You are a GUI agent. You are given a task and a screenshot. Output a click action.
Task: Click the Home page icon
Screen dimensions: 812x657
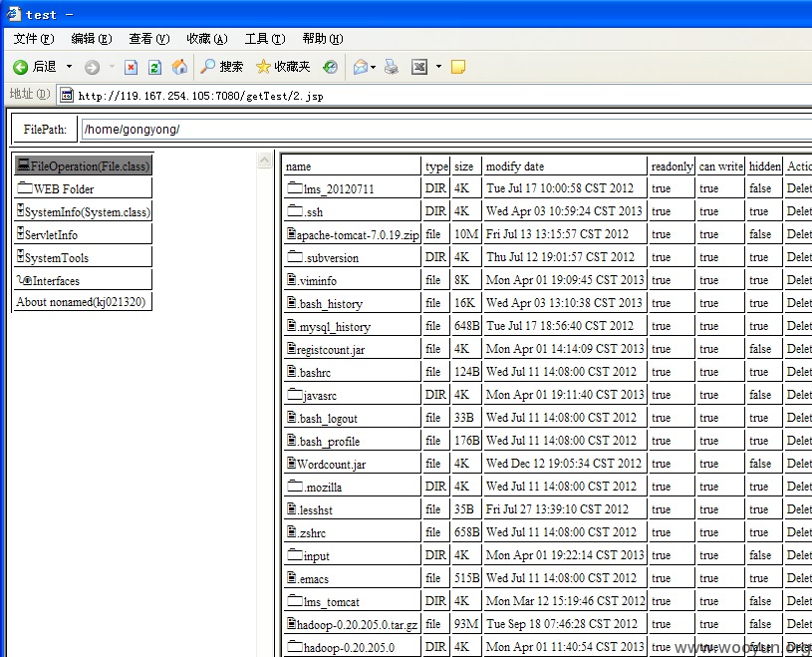pyautogui.click(x=179, y=67)
